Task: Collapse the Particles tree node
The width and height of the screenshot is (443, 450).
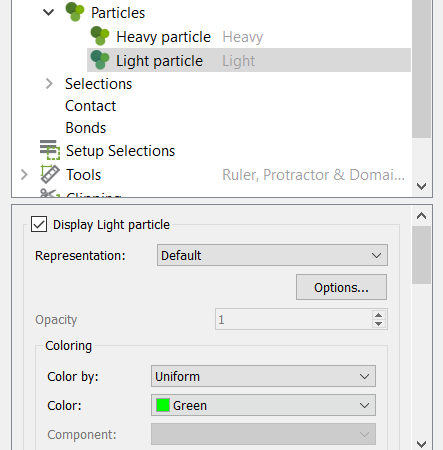Action: tap(49, 13)
